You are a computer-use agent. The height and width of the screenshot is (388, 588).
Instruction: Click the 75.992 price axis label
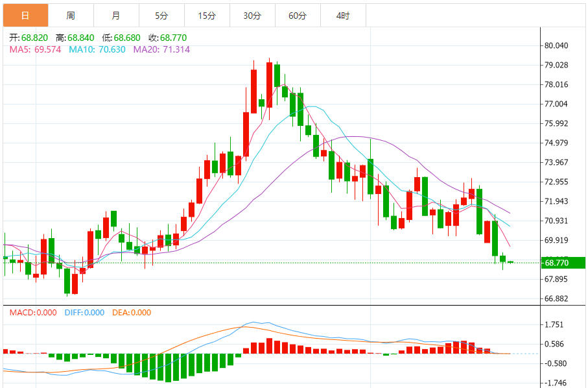pos(556,123)
